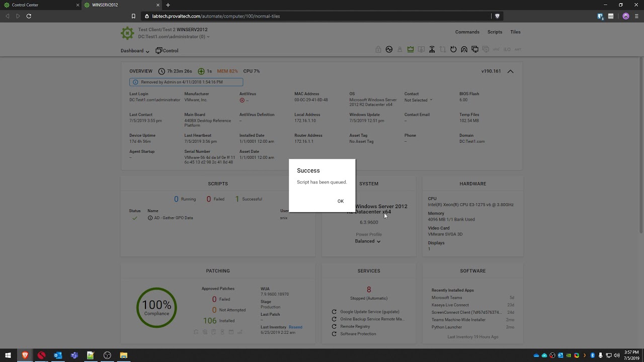Click the Brave shield icon in address bar
This screenshot has height=362, width=644.
click(x=498, y=16)
